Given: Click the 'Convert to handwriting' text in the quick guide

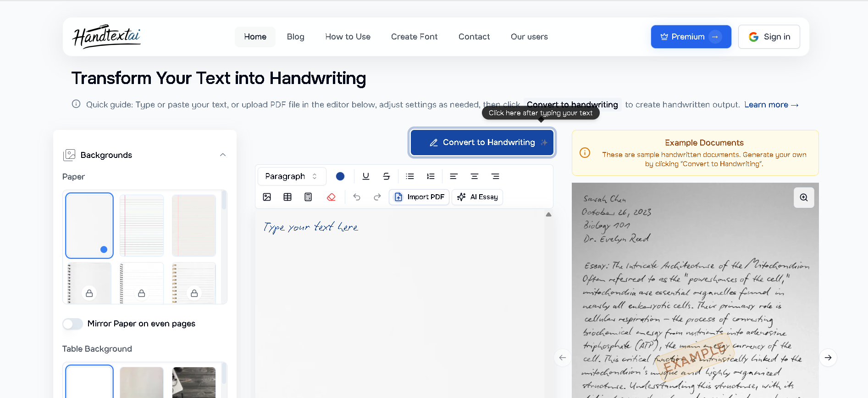Looking at the screenshot, I should point(572,105).
